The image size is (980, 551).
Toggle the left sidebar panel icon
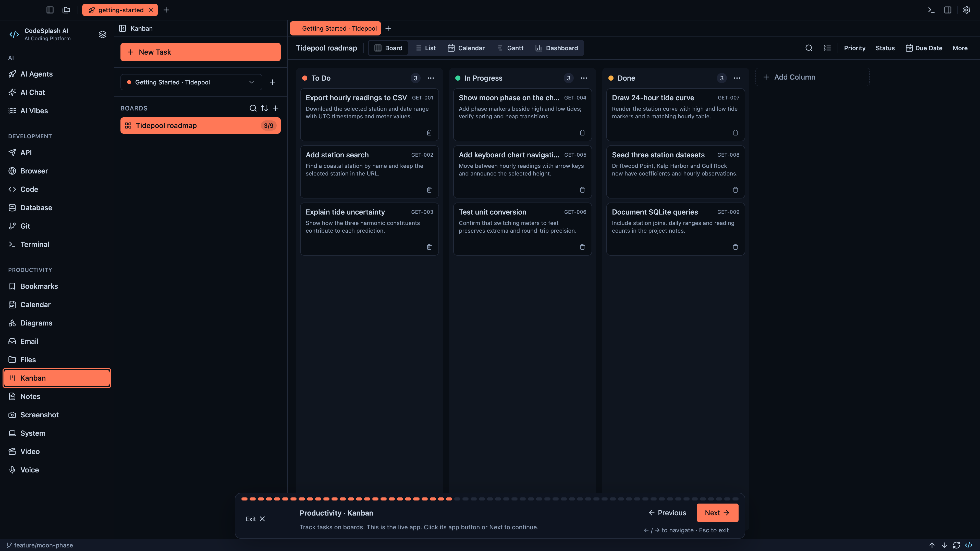[50, 10]
